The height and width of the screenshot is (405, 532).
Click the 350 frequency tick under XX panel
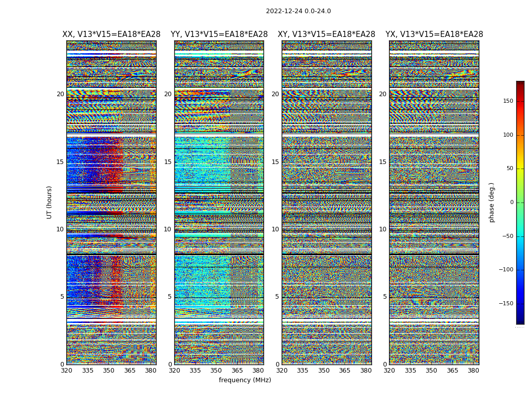click(x=108, y=371)
